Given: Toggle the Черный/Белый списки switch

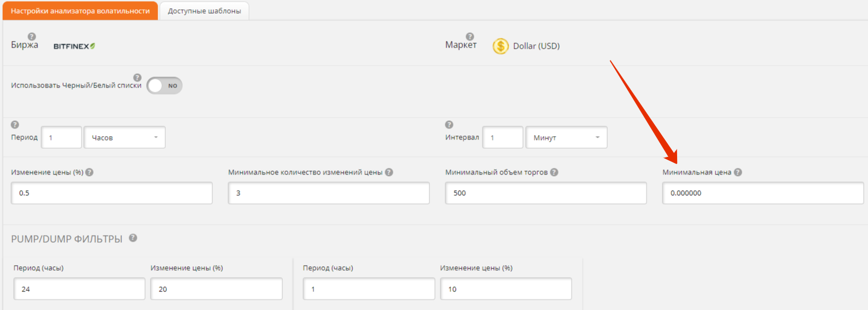Looking at the screenshot, I should [x=165, y=86].
